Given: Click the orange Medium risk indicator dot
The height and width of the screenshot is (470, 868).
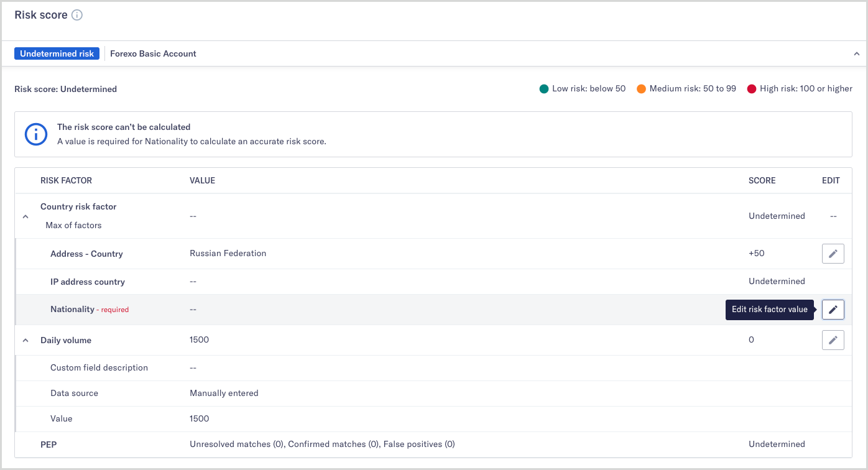Looking at the screenshot, I should tap(641, 88).
